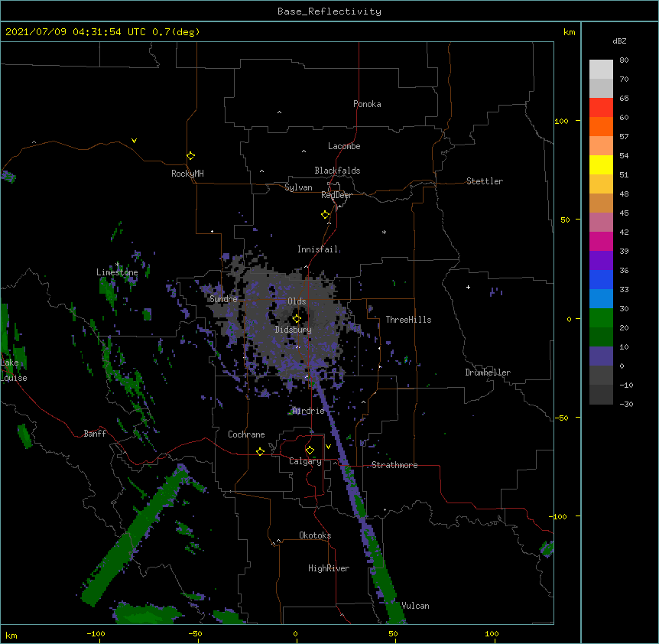Click the 50 tick on bottom axis
The image size is (659, 644).
[x=393, y=633]
